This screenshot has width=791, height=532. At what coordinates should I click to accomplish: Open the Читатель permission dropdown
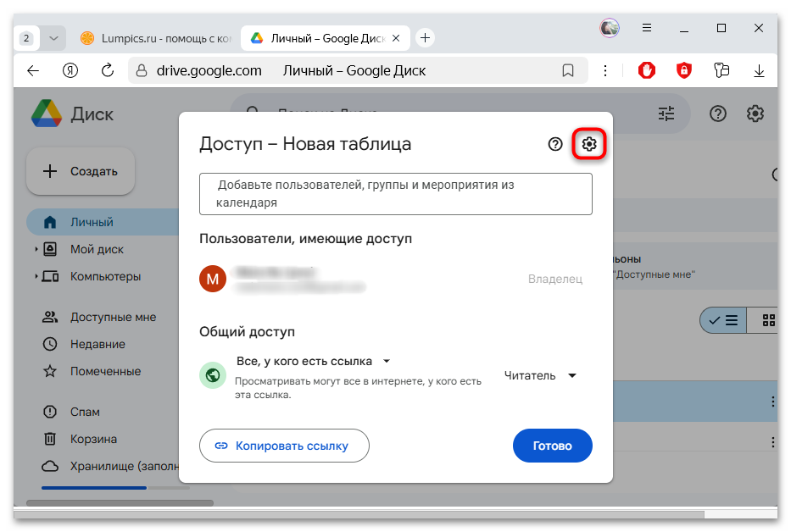[540, 374]
